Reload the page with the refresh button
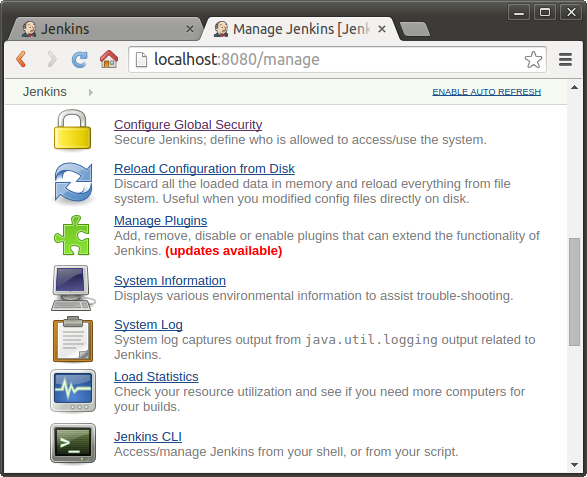The width and height of the screenshot is (587, 477). [x=79, y=59]
